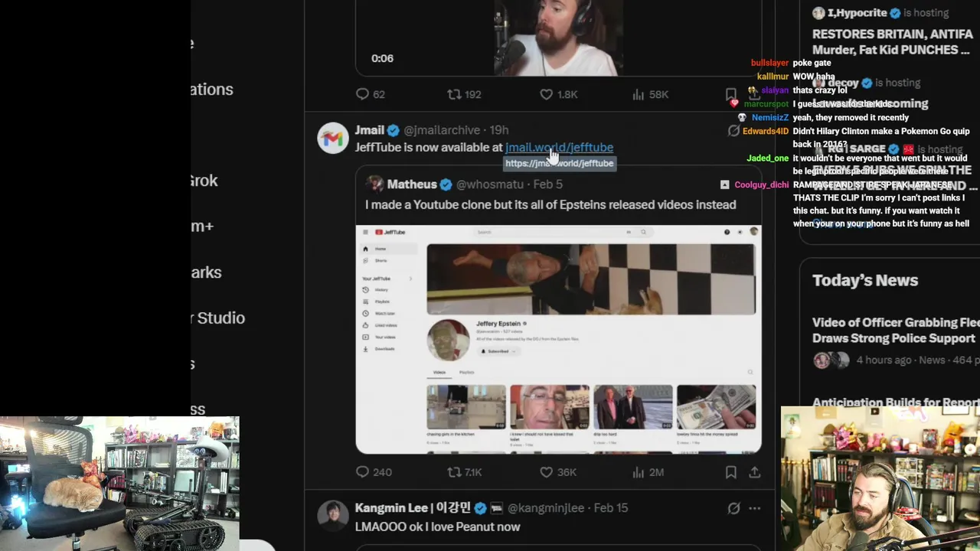Screen dimensions: 980x551
Task: Open the 'Jaded_one' chat username
Action: pos(767,158)
